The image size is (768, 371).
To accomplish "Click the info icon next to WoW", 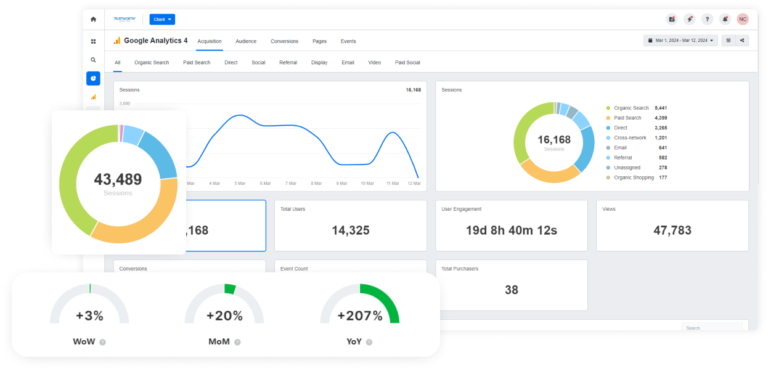I will tap(102, 342).
